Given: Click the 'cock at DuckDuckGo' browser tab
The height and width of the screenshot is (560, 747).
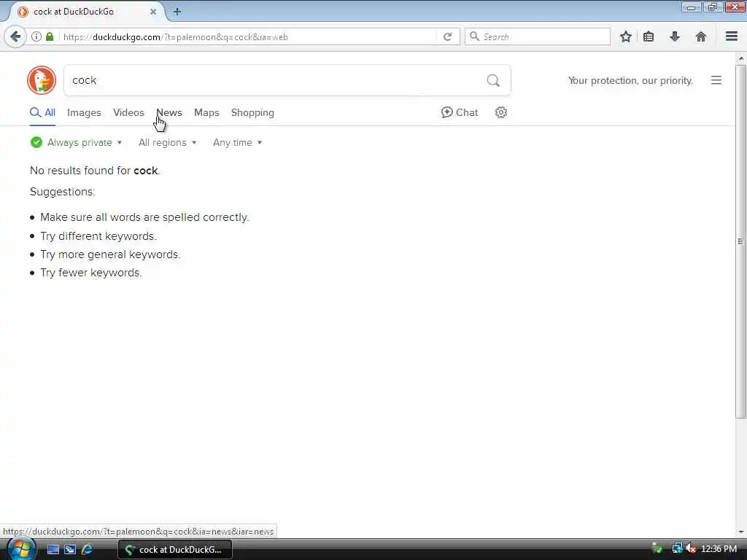Looking at the screenshot, I should [x=86, y=12].
